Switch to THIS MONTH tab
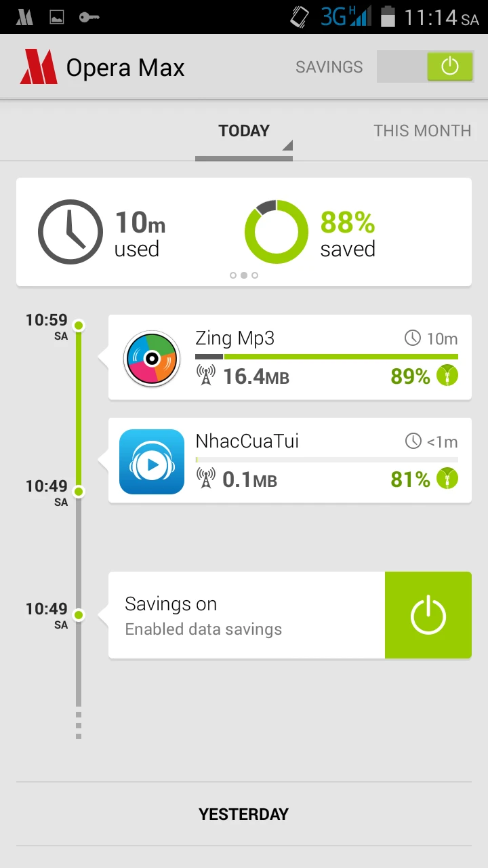This screenshot has height=868, width=488. [x=422, y=131]
